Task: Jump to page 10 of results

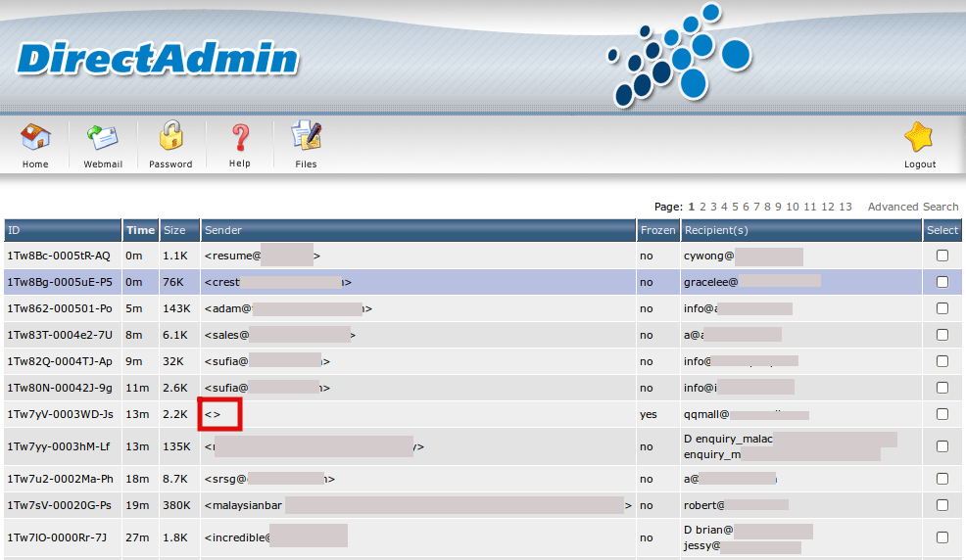Action: pyautogui.click(x=793, y=207)
